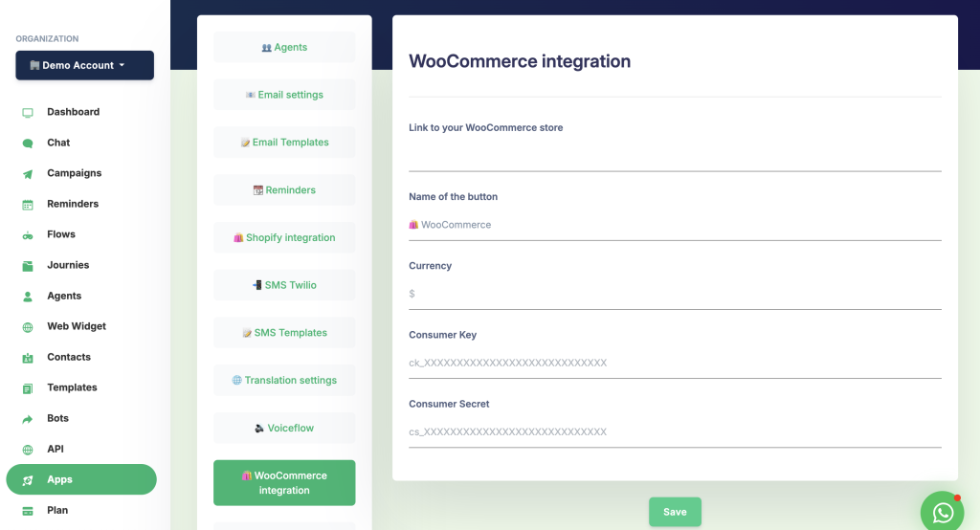Open the Demo Account organization dropdown
980x530 pixels.
tap(84, 65)
